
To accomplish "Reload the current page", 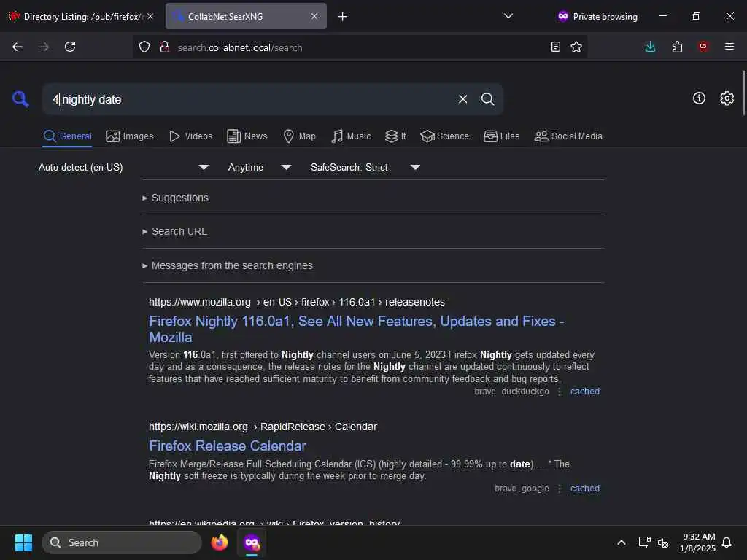I will (x=70, y=47).
